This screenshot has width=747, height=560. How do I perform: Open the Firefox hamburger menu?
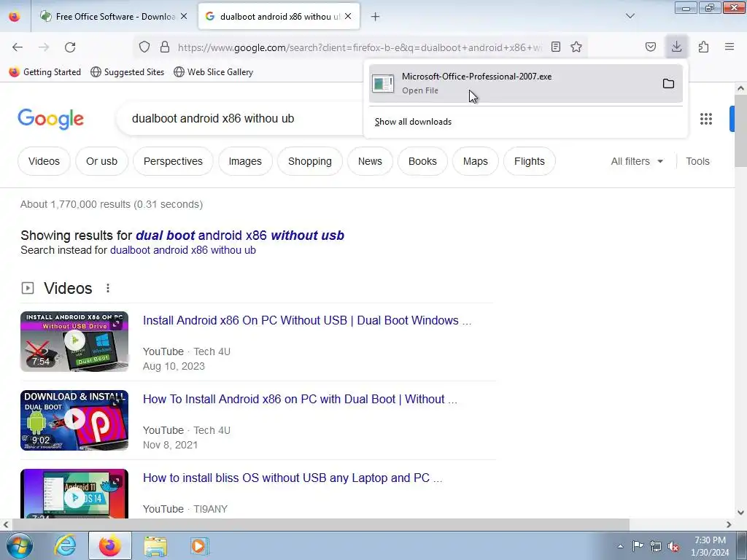pos(729,47)
